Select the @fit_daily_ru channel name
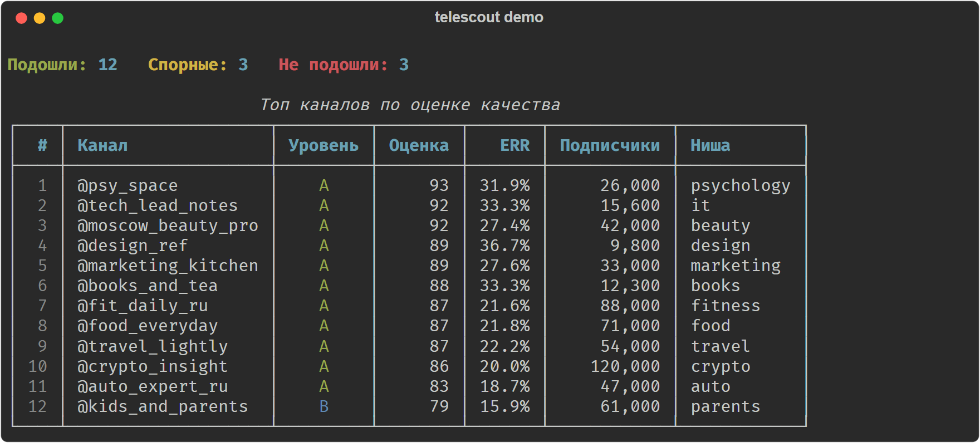The image size is (980, 447). (x=143, y=306)
